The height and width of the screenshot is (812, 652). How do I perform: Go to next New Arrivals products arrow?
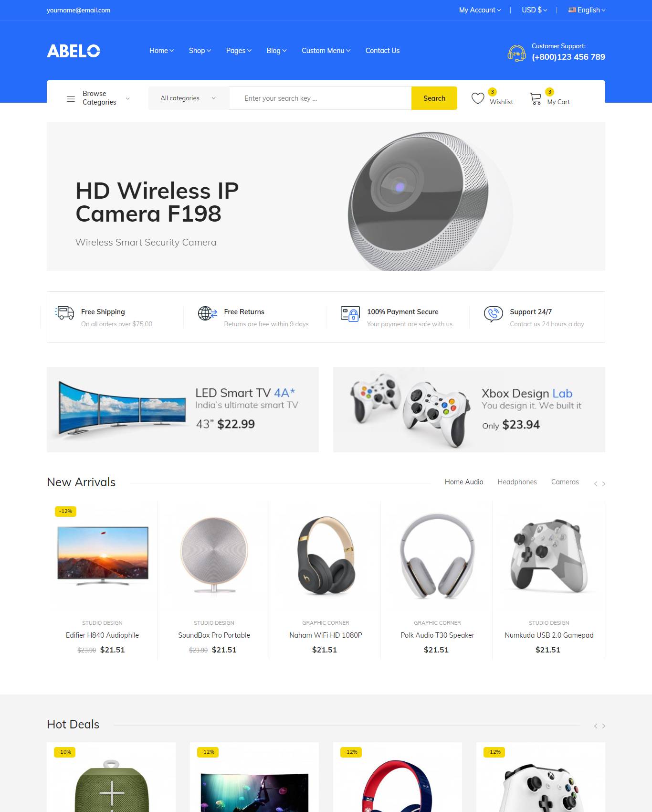click(604, 484)
